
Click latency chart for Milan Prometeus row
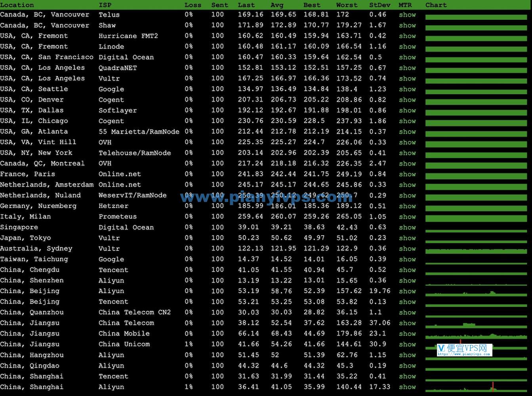point(476,219)
